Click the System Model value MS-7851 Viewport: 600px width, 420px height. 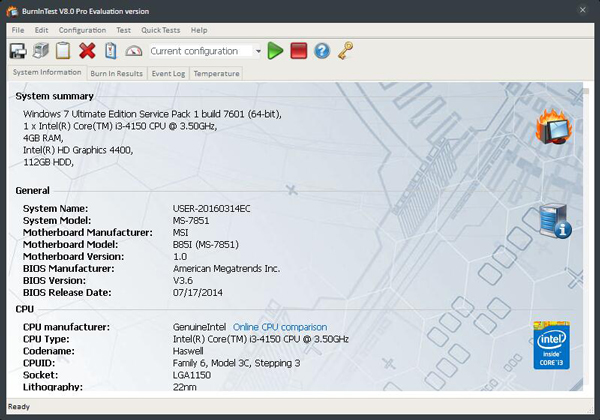(191, 221)
